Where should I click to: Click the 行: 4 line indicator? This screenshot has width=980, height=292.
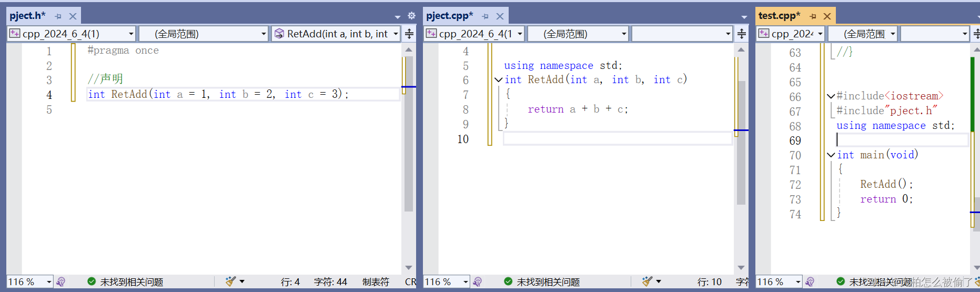point(290,282)
